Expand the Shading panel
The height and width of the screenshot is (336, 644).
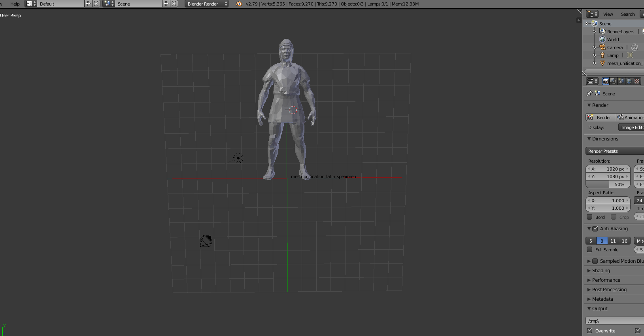[589, 271]
